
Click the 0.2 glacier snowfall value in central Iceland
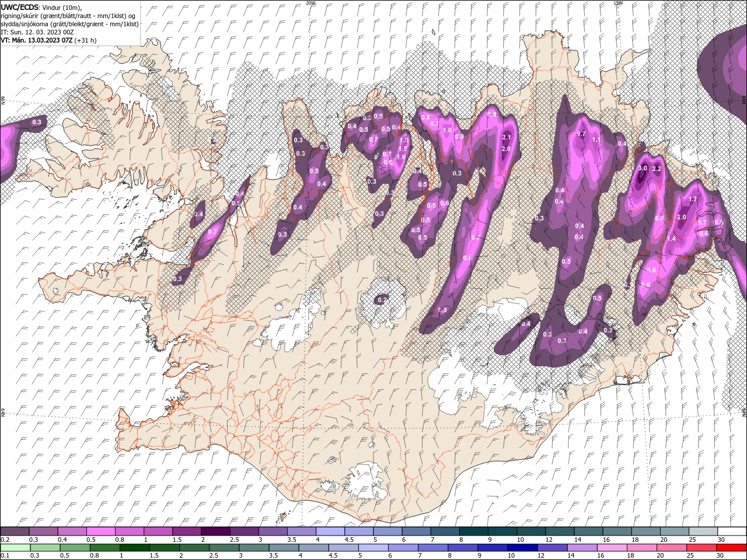coord(382,300)
